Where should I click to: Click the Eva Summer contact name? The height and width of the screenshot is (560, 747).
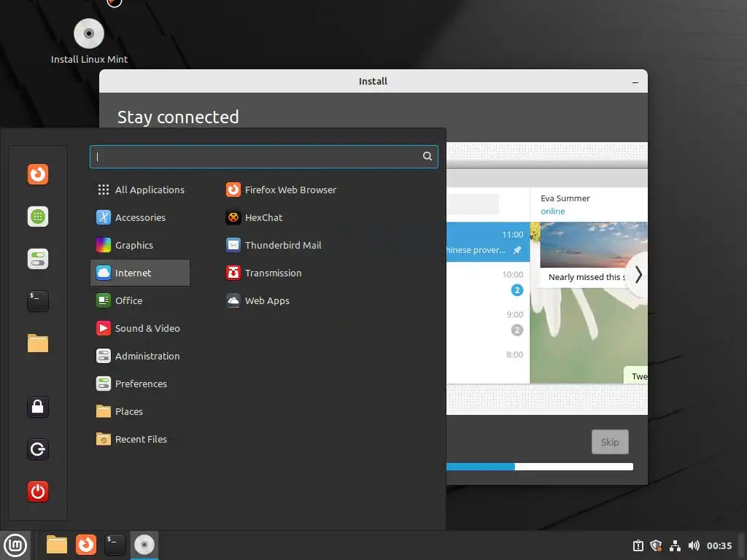(x=565, y=198)
